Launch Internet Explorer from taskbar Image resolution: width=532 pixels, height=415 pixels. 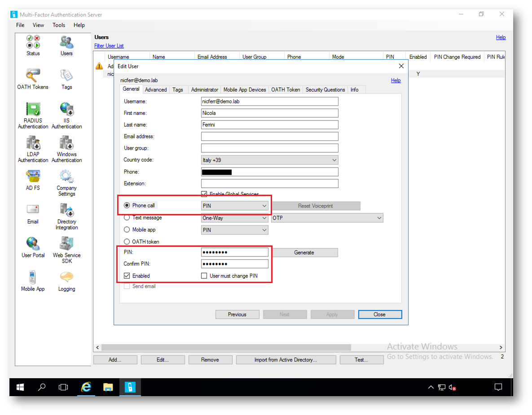pos(86,387)
